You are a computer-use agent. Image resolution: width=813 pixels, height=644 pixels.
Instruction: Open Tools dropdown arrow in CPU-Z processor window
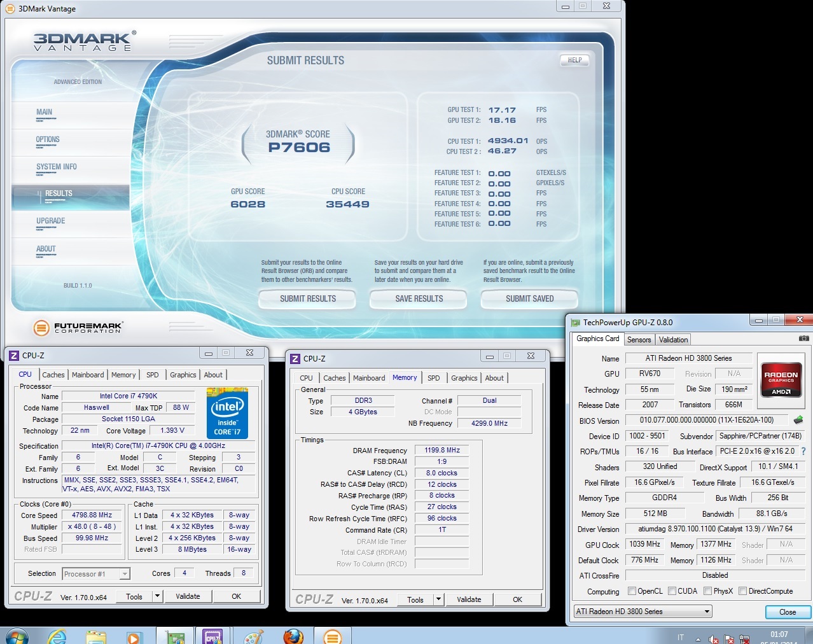(157, 596)
